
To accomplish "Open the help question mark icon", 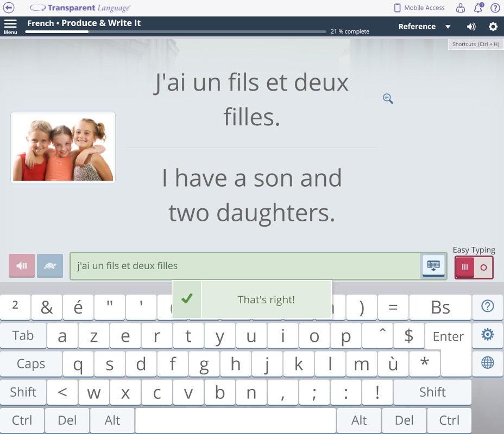I will (495, 8).
